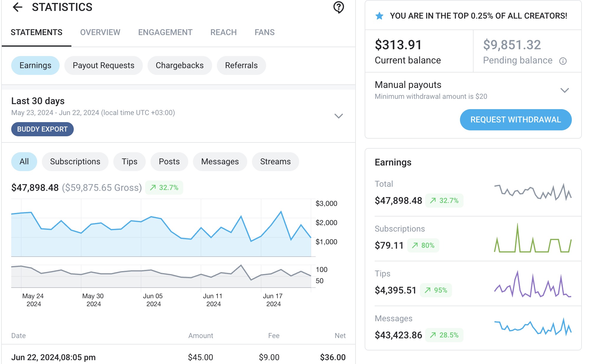Enable the Posts earnings filter

point(169,161)
